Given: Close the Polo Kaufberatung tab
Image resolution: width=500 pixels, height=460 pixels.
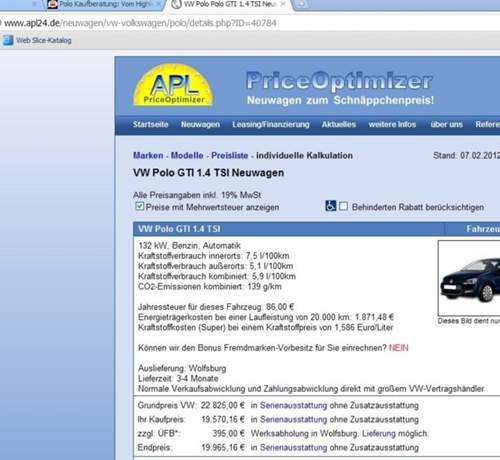Looking at the screenshot, I should [x=158, y=4].
